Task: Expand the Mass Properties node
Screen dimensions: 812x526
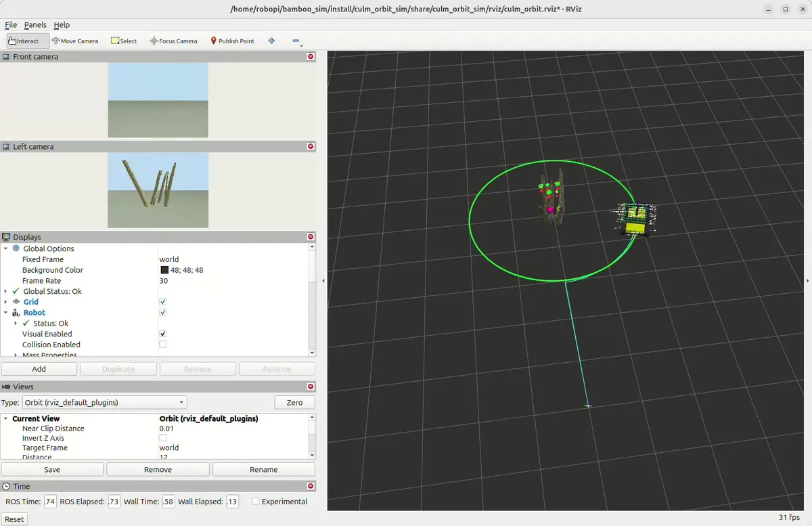Action: [16, 355]
